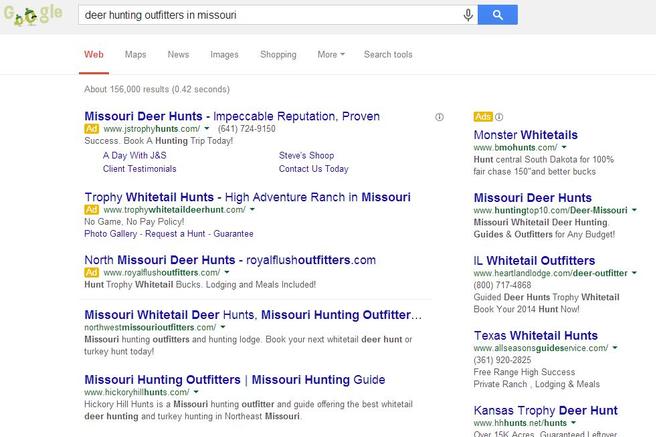The height and width of the screenshot is (437, 656).
Task: Open Texas Whitetail Hunts ad
Action: 536,336
